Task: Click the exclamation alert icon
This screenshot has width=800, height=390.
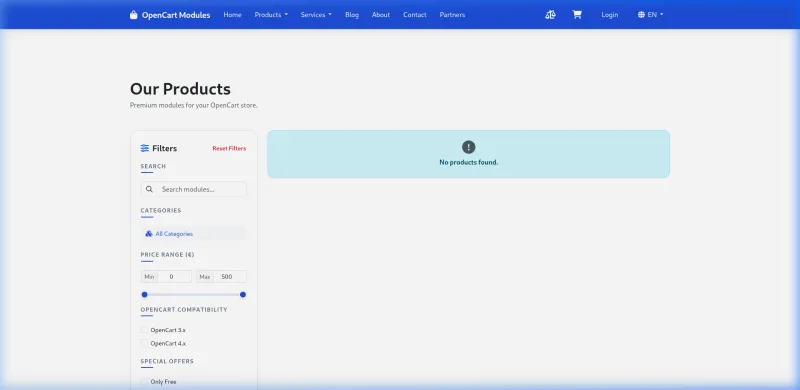Action: [468, 147]
